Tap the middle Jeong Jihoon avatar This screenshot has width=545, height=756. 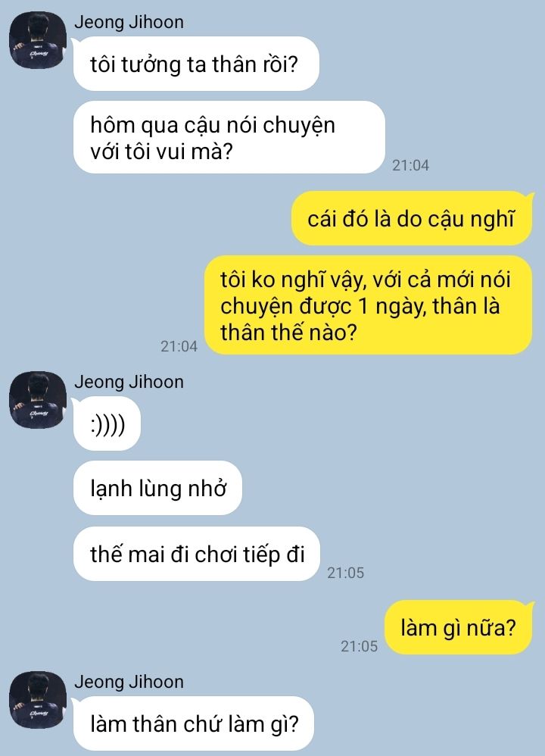pyautogui.click(x=38, y=400)
